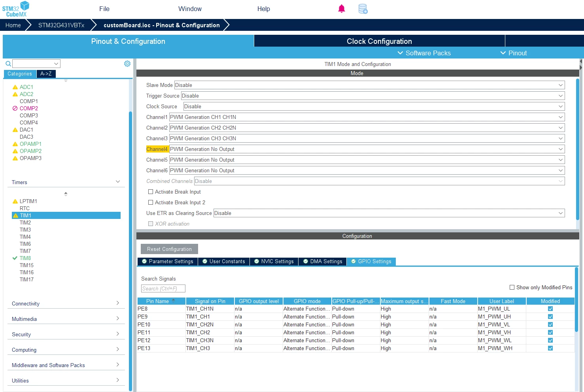Open the Pinout menu
The width and height of the screenshot is (584, 392).
point(514,53)
